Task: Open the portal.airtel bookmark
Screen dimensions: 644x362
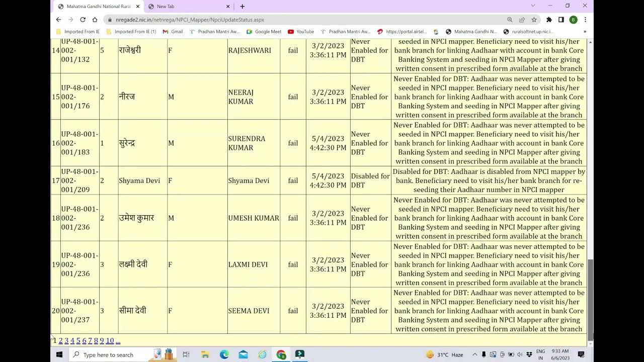Action: 402,32
